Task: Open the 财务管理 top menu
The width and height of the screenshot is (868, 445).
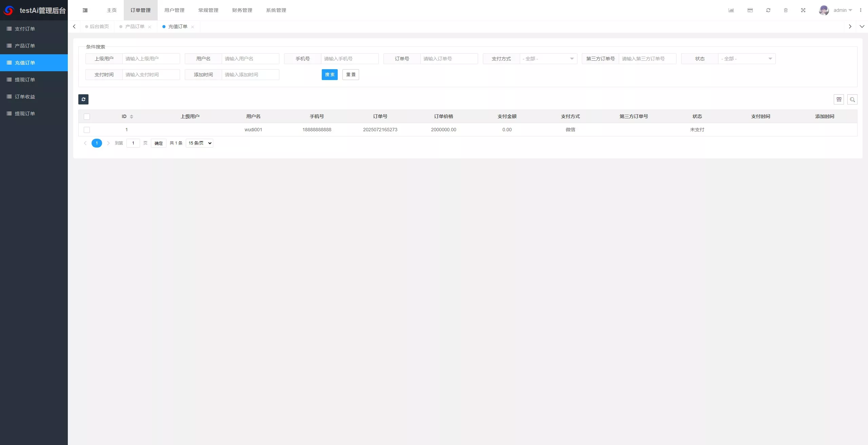Action: pos(242,10)
